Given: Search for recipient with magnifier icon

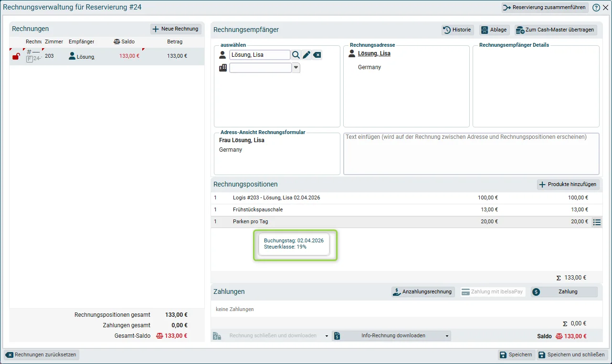Looking at the screenshot, I should coord(296,55).
